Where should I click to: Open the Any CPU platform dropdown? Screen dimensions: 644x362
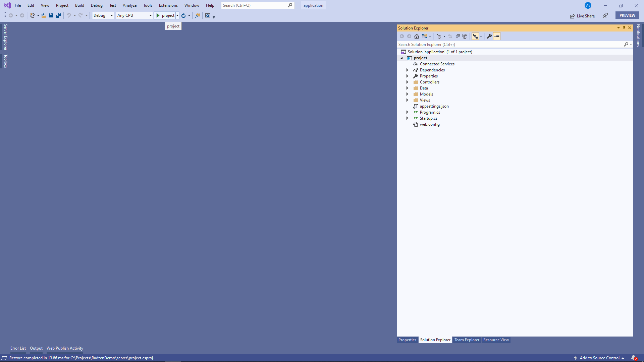135,15
